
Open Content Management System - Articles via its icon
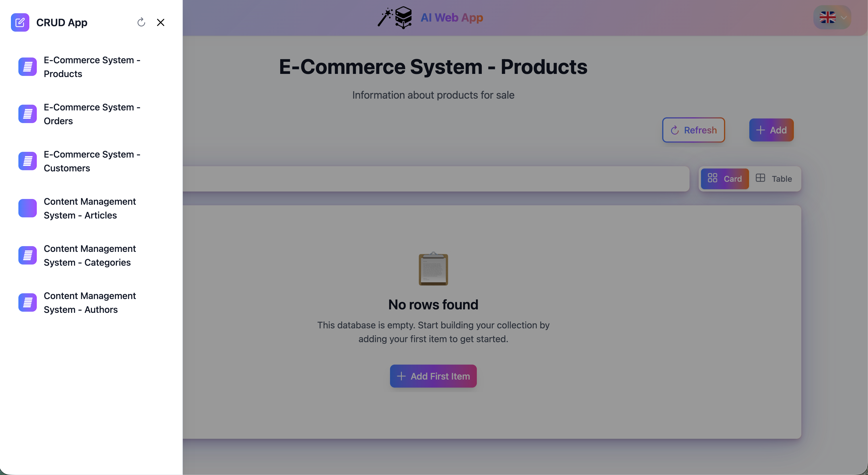click(x=27, y=208)
